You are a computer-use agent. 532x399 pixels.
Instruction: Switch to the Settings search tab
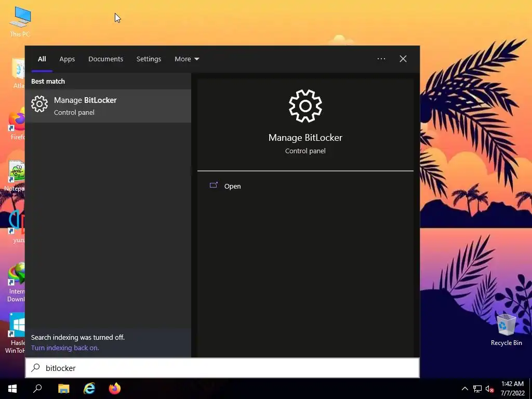coord(149,59)
